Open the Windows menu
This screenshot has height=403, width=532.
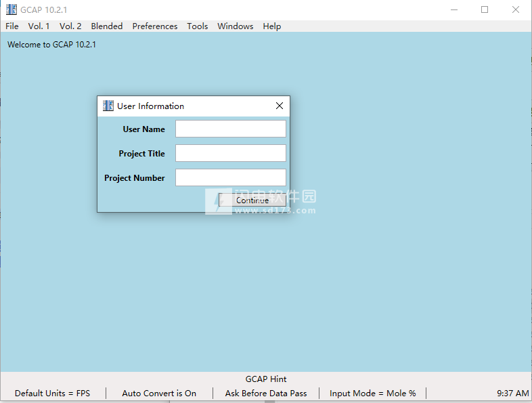tap(235, 26)
